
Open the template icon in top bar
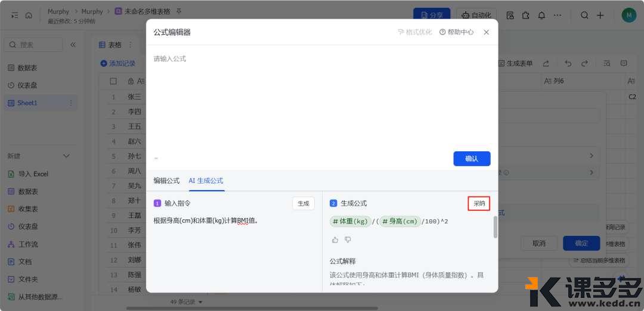point(510,15)
